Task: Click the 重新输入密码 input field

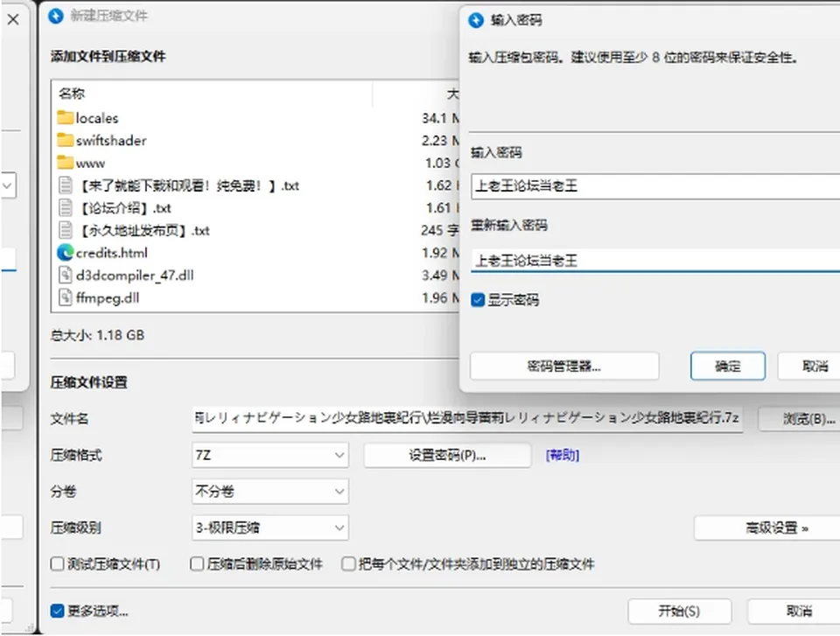Action: [x=655, y=261]
